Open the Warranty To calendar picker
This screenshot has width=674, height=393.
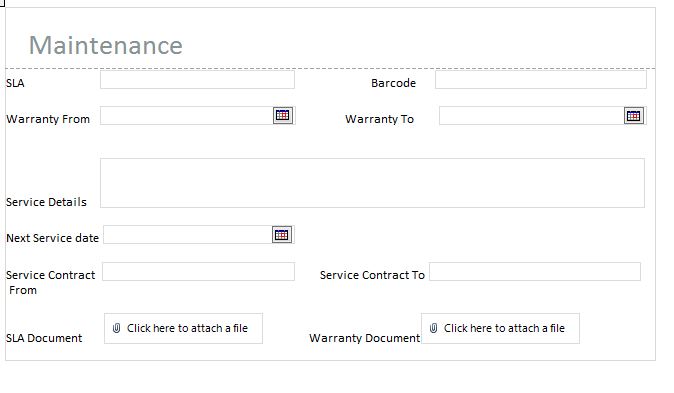pos(634,116)
